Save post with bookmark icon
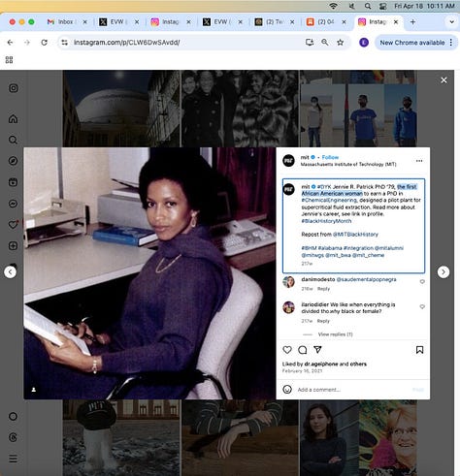The height and width of the screenshot is (476, 460). [419, 350]
